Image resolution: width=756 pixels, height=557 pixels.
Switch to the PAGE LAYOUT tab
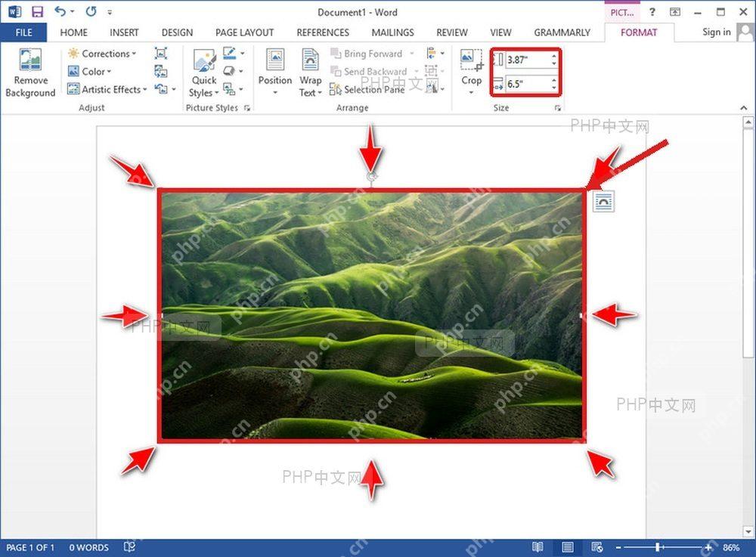(x=244, y=32)
